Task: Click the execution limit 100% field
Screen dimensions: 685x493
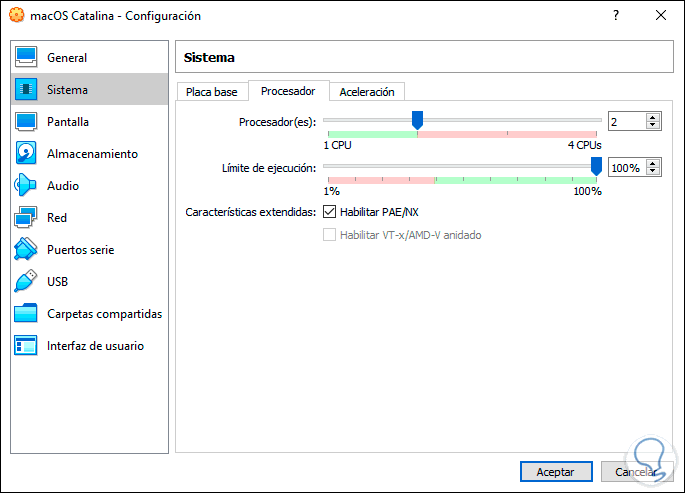Action: (627, 167)
